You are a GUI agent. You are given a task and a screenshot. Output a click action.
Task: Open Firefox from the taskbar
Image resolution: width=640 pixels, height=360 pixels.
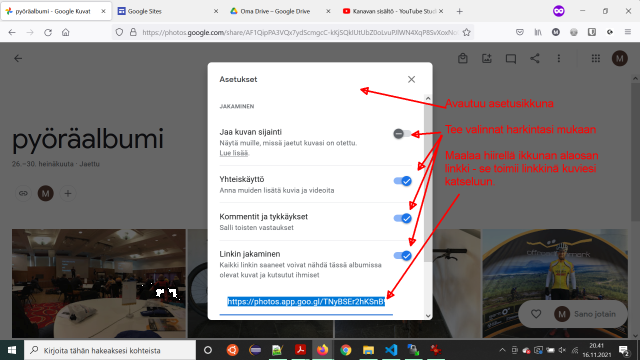pos(322,350)
